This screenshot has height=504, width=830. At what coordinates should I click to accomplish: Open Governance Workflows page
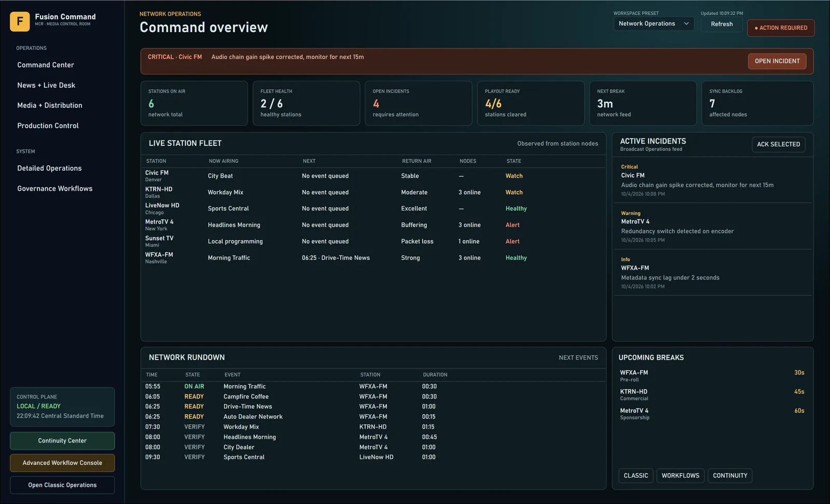tap(55, 188)
